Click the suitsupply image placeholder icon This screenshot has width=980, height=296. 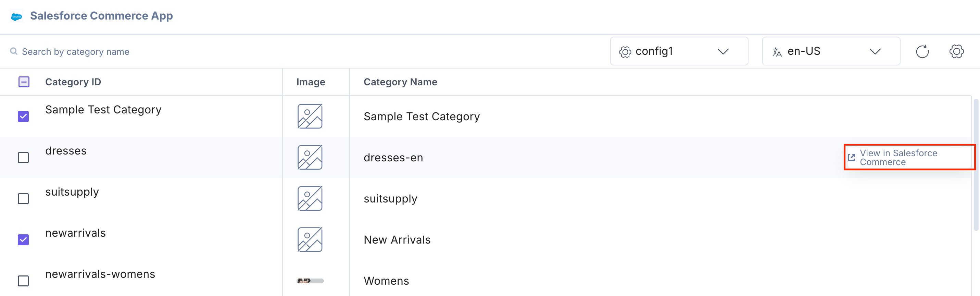coord(310,199)
